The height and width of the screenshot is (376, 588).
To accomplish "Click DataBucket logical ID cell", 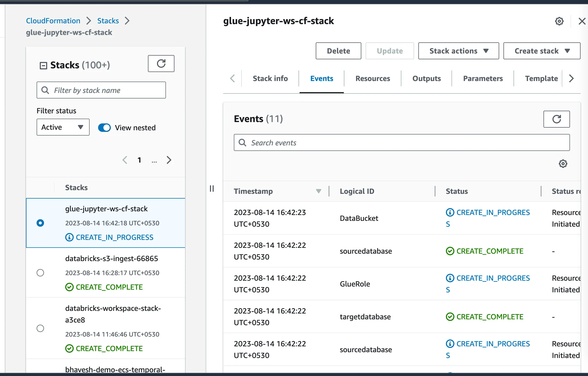I will coord(359,218).
